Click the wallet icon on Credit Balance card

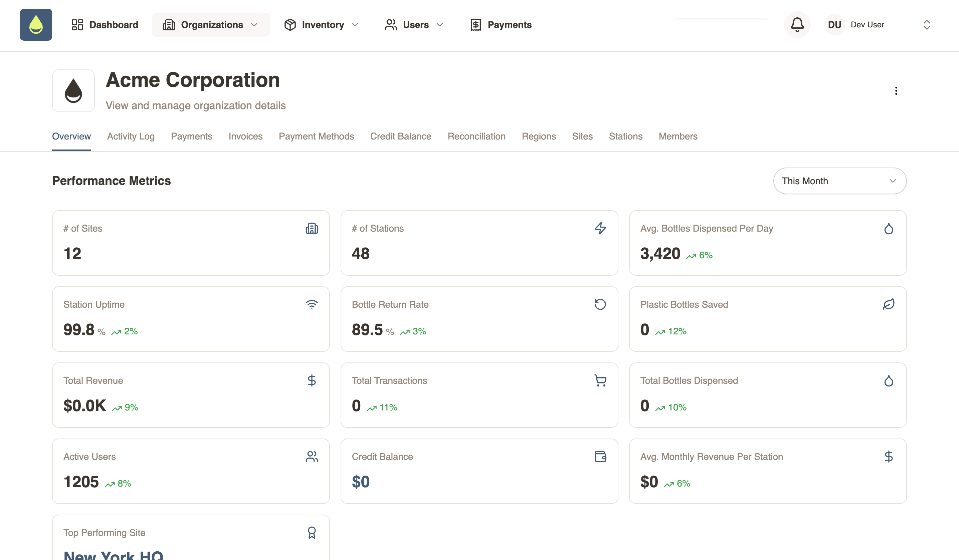(x=600, y=457)
